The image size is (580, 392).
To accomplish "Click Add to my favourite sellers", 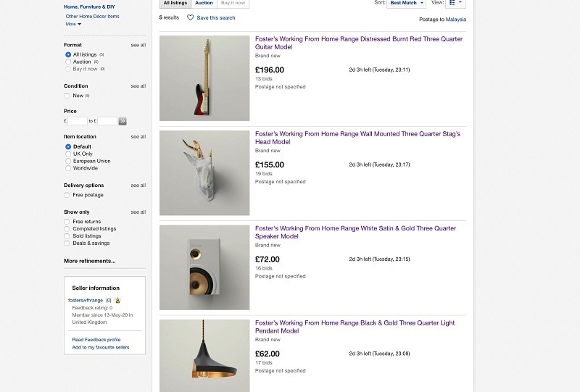I will point(101,347).
